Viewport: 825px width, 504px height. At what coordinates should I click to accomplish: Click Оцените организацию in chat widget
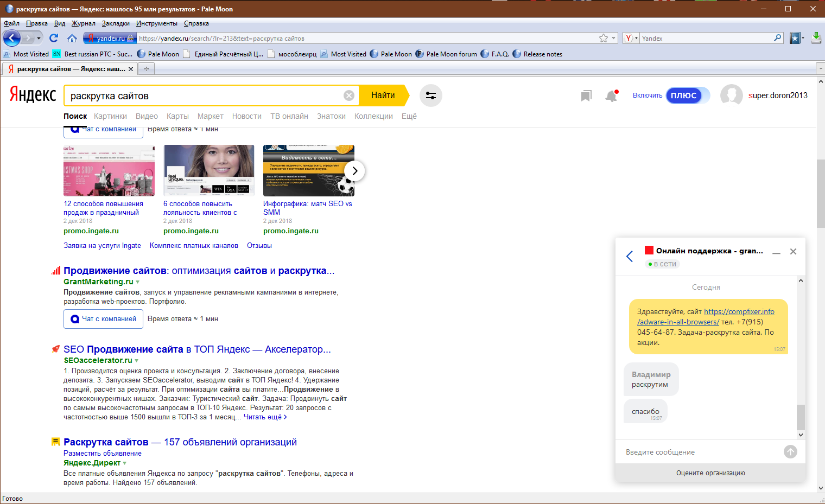710,473
